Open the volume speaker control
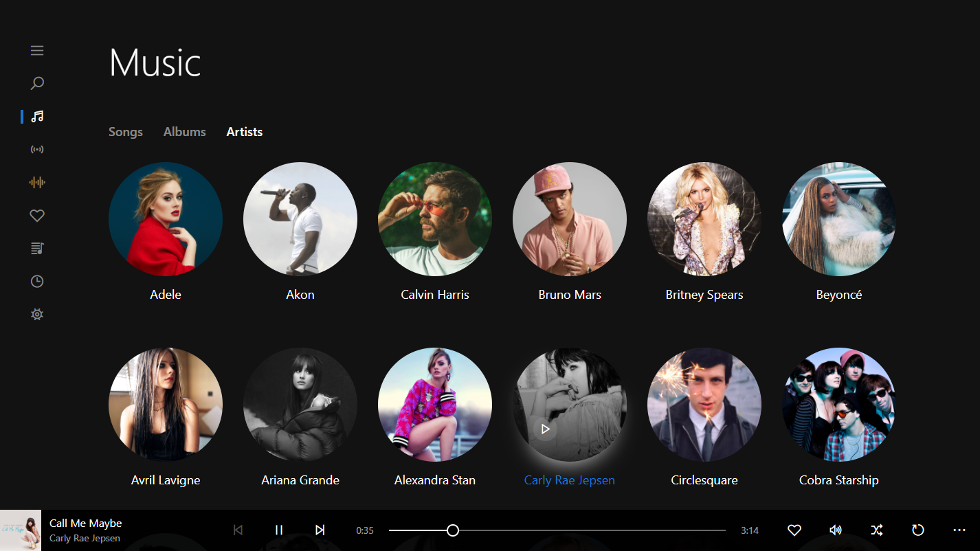This screenshot has height=551, width=980. pyautogui.click(x=836, y=530)
